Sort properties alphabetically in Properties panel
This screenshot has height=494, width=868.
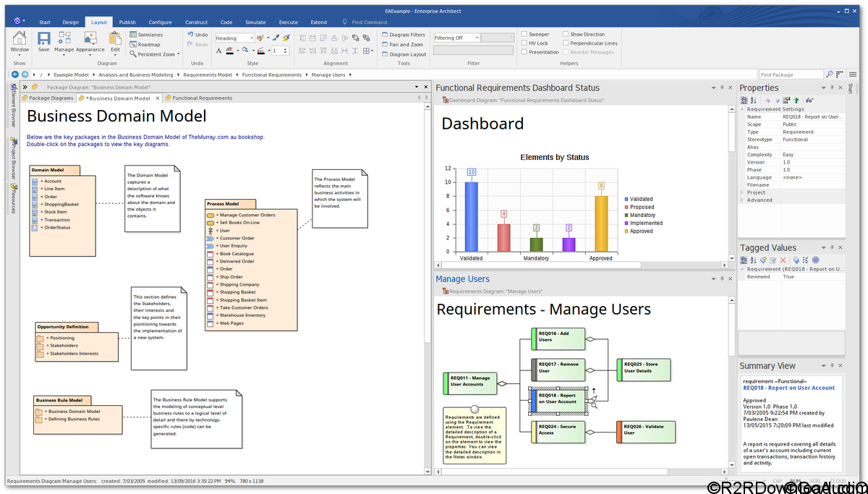(753, 100)
